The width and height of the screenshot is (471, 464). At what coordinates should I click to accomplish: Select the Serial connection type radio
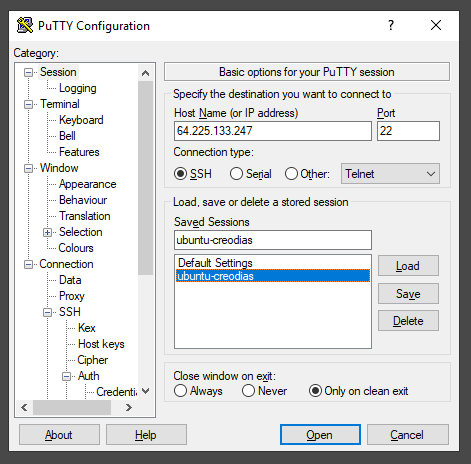tap(236, 174)
